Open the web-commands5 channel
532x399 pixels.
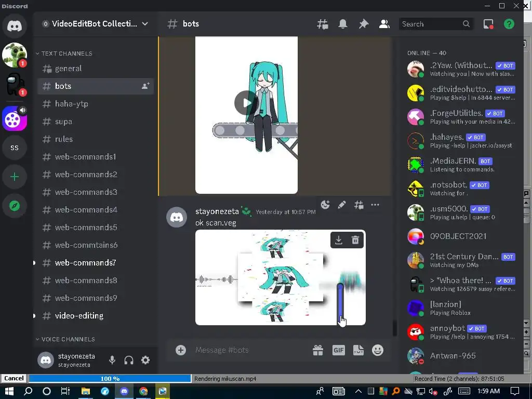96,228
